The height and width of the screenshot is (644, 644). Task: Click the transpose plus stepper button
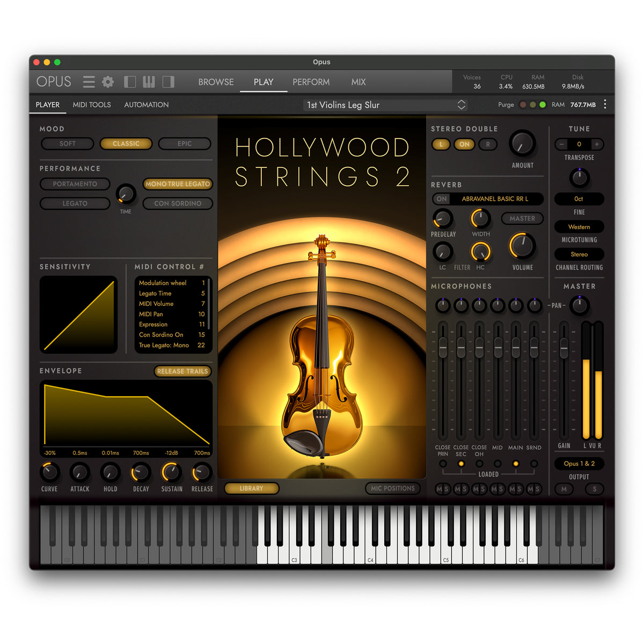point(596,144)
